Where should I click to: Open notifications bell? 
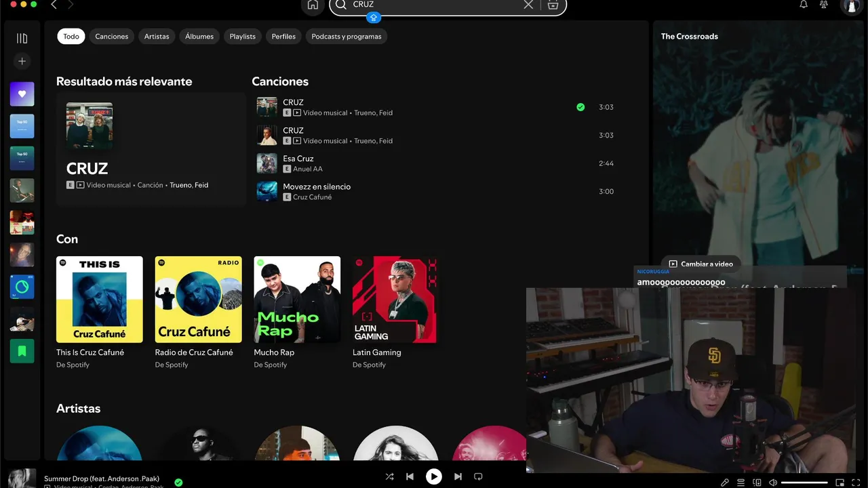pyautogui.click(x=804, y=5)
